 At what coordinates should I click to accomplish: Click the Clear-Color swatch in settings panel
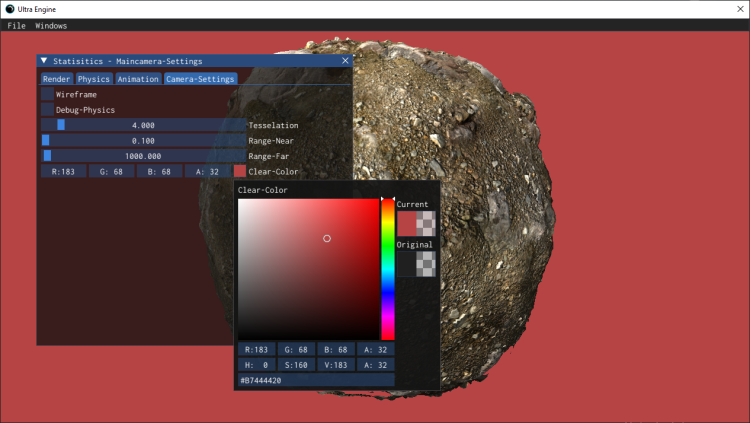pos(239,172)
